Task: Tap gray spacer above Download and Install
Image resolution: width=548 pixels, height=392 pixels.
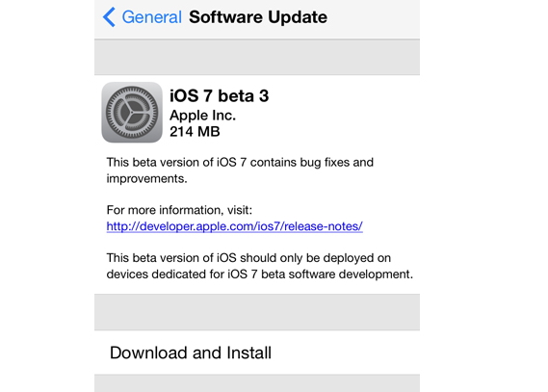Action: pyautogui.click(x=257, y=312)
